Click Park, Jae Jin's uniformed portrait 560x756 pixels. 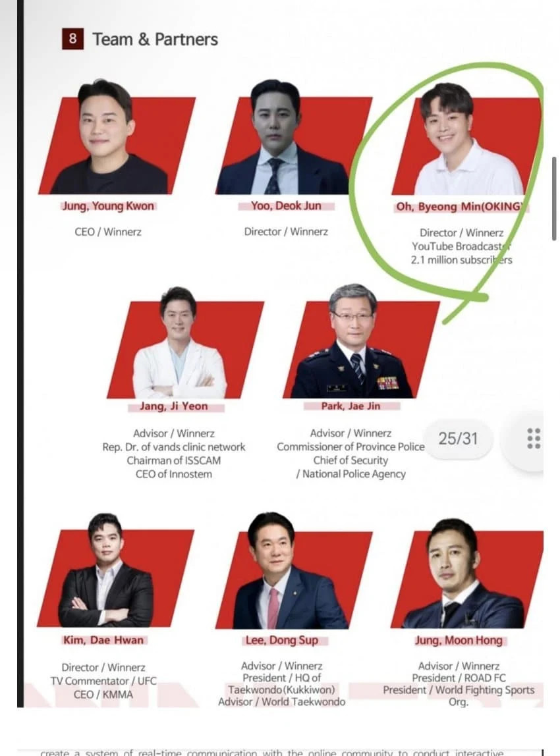coord(361,341)
